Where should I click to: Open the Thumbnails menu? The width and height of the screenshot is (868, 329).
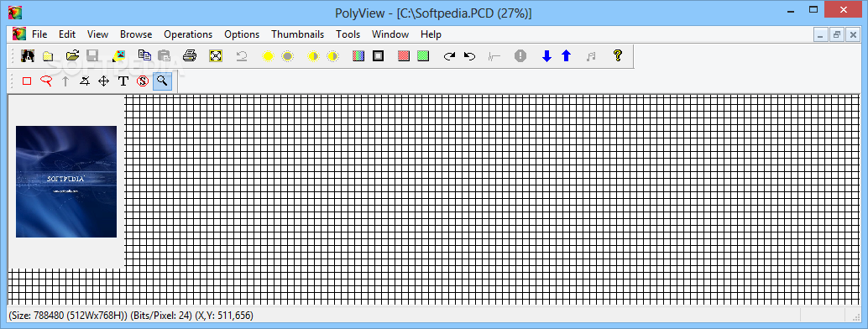pyautogui.click(x=298, y=34)
